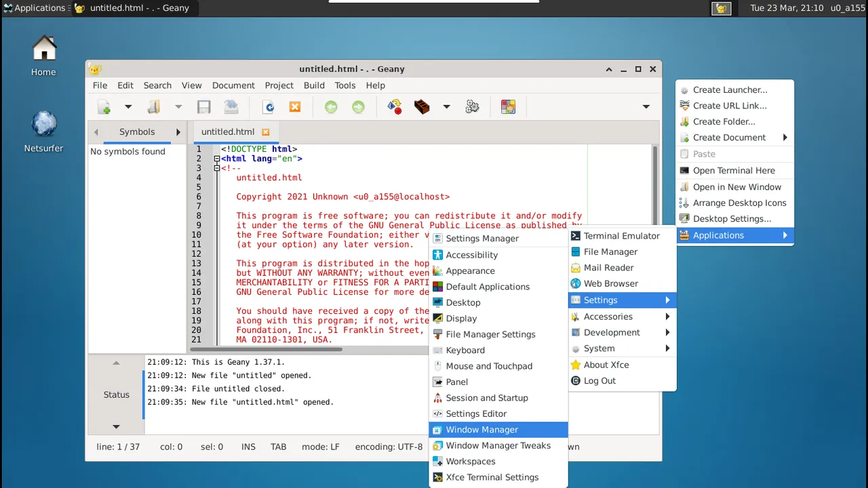Navigate forward with green right arrow
This screenshot has height=488, width=868.
(358, 107)
